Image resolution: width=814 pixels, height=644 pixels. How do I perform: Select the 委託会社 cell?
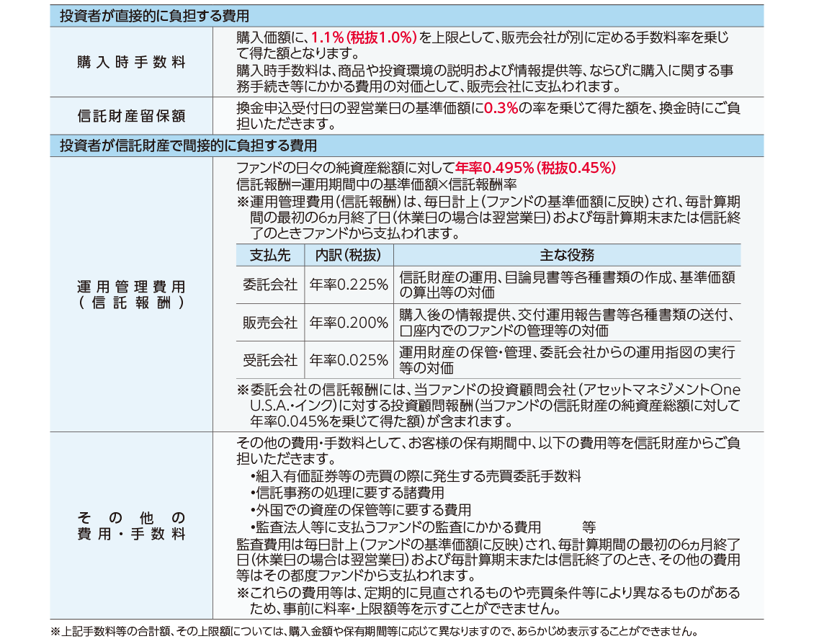[x=269, y=285]
